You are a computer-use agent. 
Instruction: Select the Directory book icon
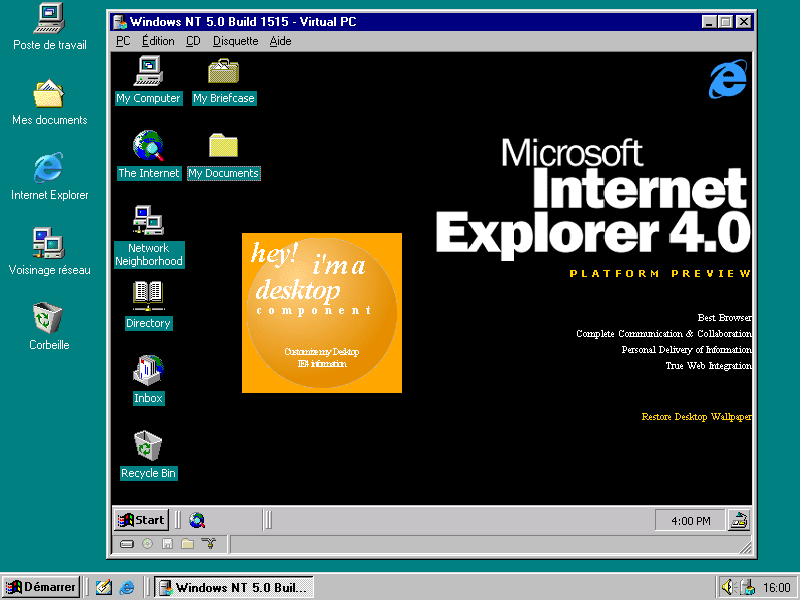148,296
